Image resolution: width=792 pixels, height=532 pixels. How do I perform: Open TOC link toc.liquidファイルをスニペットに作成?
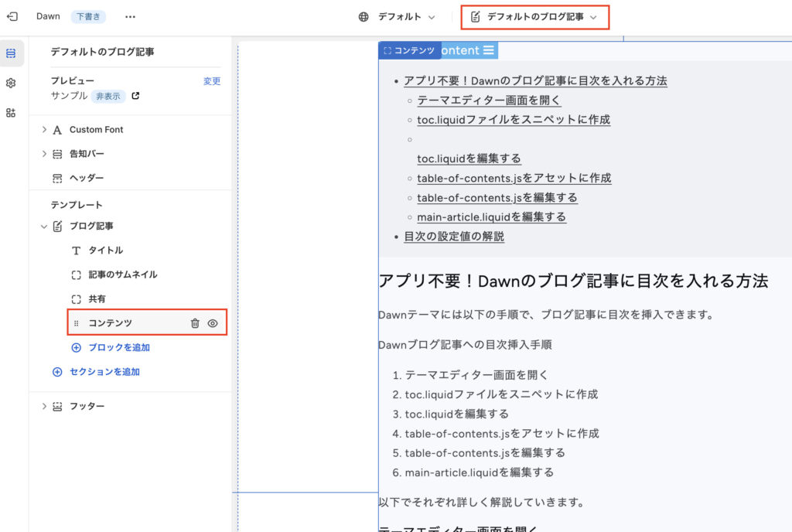point(514,120)
